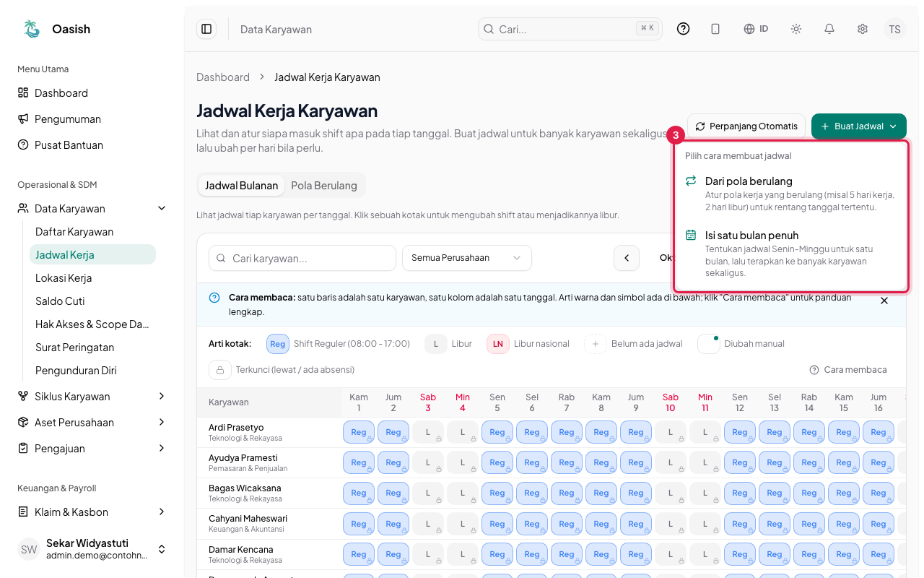This screenshot has height=578, width=924.
Task: Click Ayudya Pramesti's L cell for Sab 3
Action: [x=428, y=463]
